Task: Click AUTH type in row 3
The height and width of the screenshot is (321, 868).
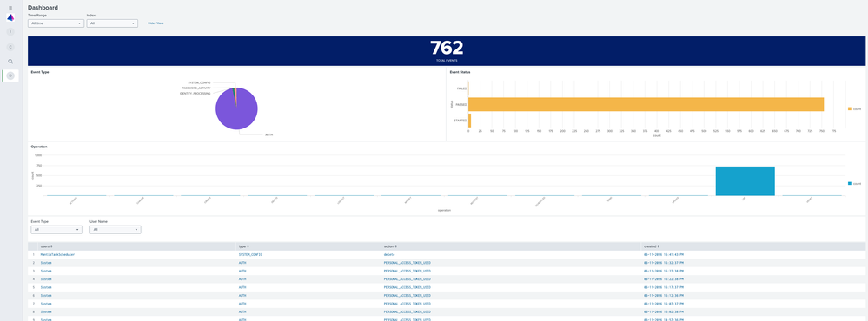Action: (242, 272)
